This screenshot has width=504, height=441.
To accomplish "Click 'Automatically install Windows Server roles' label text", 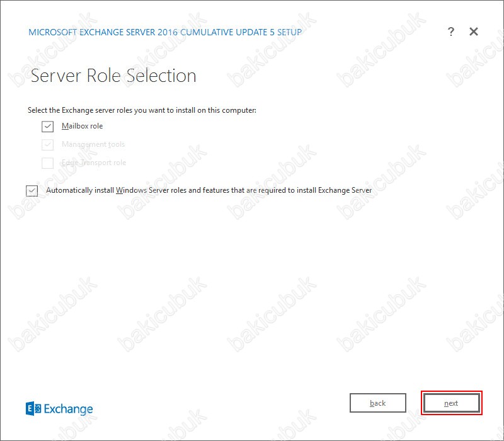I will coord(209,190).
